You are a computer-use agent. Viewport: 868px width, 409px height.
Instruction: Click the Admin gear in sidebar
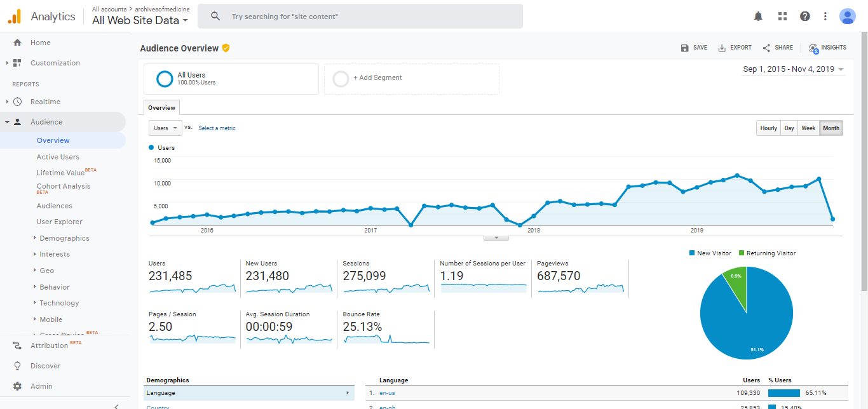pyautogui.click(x=18, y=386)
